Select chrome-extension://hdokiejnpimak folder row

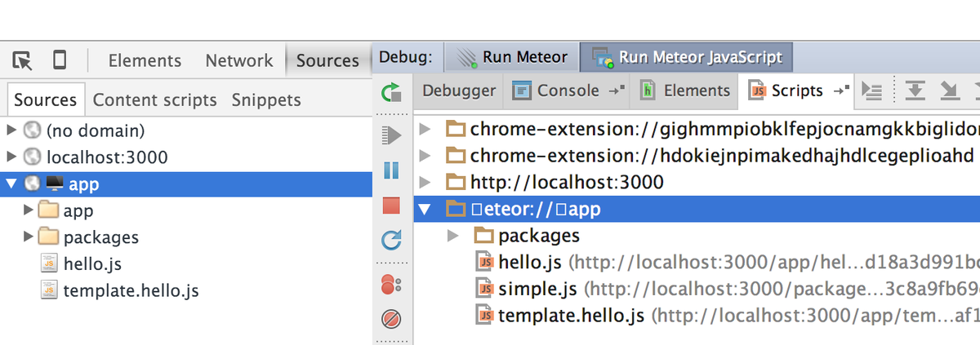tap(697, 155)
